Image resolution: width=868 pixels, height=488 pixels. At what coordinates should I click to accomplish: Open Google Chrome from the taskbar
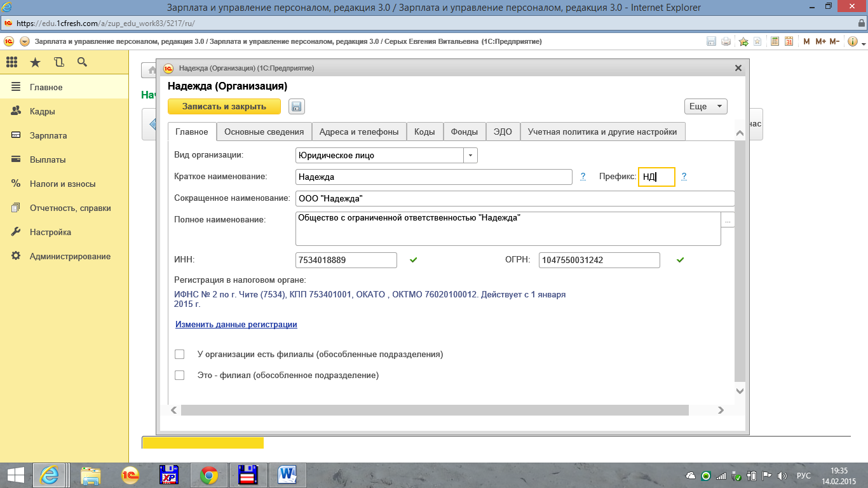tap(209, 475)
